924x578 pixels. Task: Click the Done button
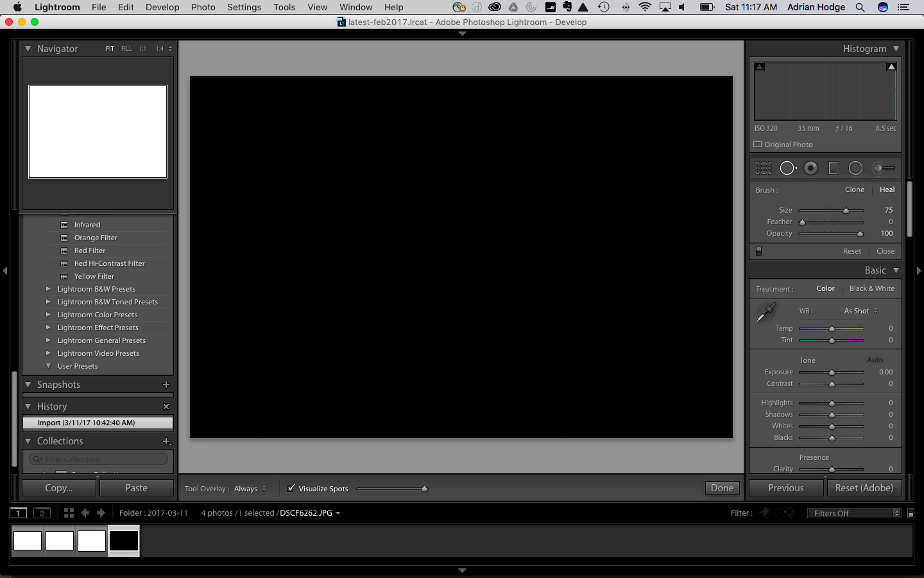tap(722, 488)
